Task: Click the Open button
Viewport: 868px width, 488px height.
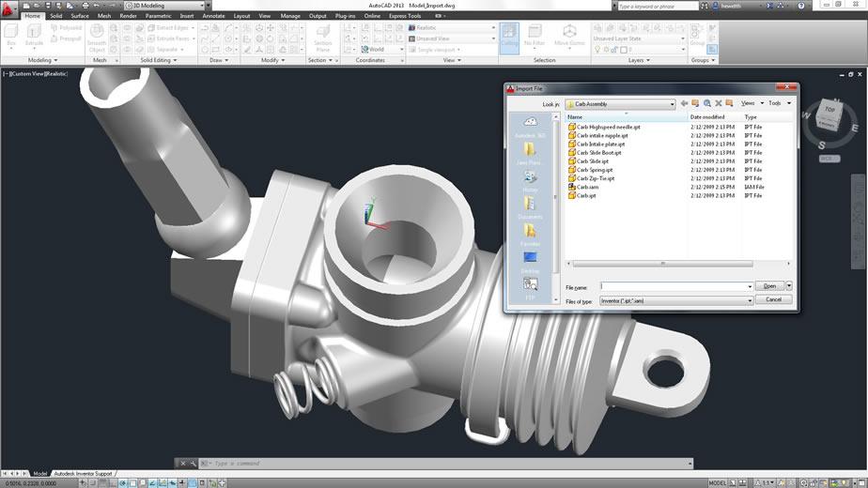Action: tap(770, 286)
